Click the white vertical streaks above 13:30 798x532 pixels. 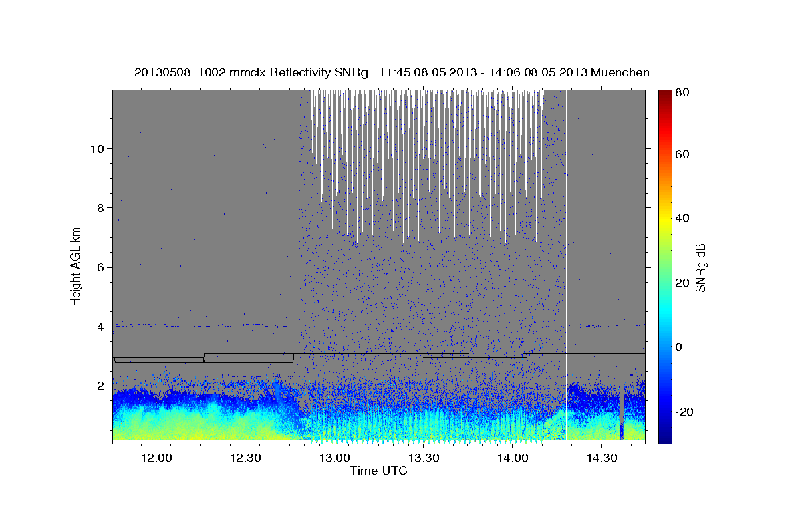pyautogui.click(x=426, y=165)
